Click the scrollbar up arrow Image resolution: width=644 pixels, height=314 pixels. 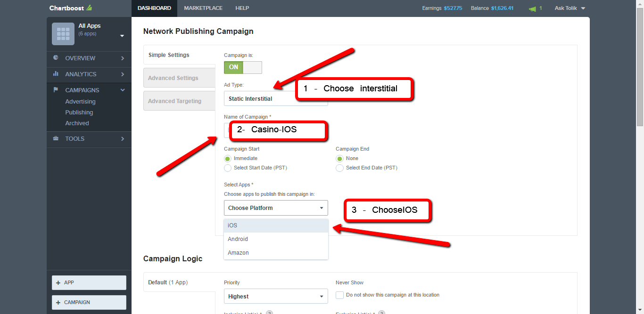640,3
